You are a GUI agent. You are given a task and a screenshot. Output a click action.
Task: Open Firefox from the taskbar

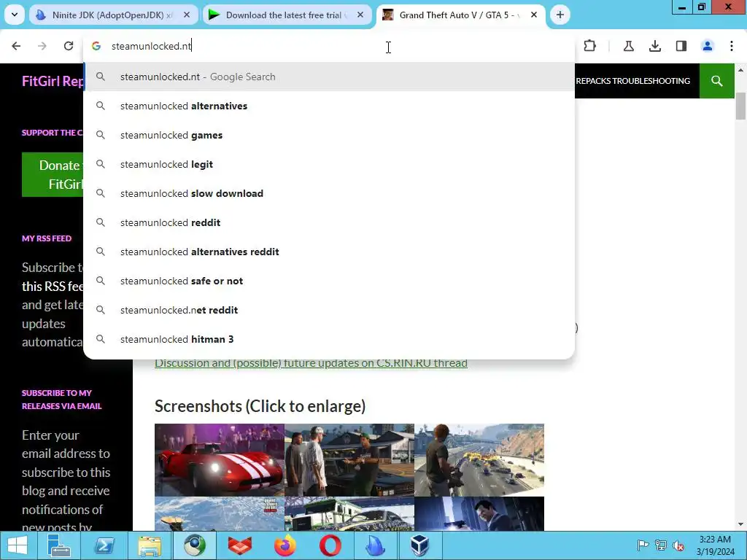tap(285, 545)
